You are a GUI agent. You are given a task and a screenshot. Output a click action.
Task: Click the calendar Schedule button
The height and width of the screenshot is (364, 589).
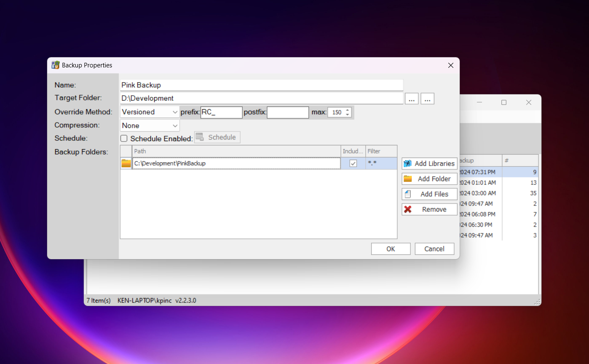(217, 137)
